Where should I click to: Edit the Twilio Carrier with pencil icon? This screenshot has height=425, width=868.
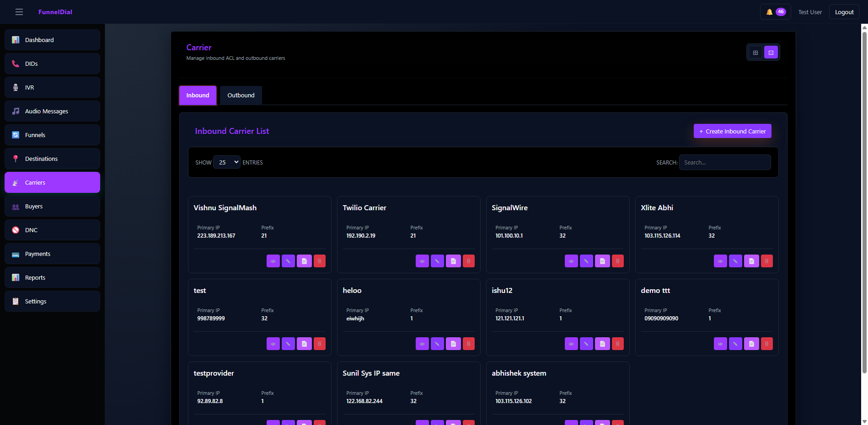coord(437,261)
